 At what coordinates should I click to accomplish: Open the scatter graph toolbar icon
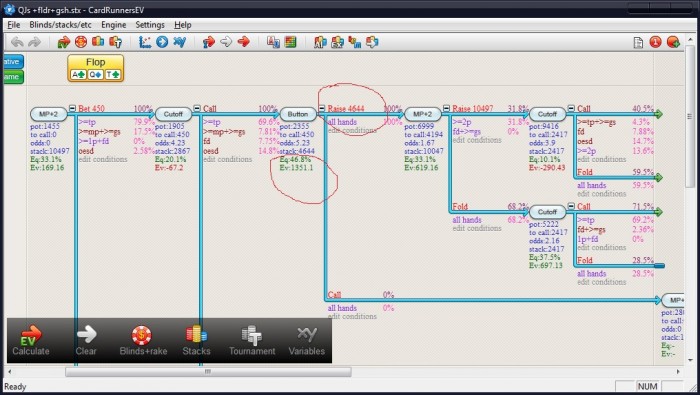pyautogui.click(x=145, y=42)
